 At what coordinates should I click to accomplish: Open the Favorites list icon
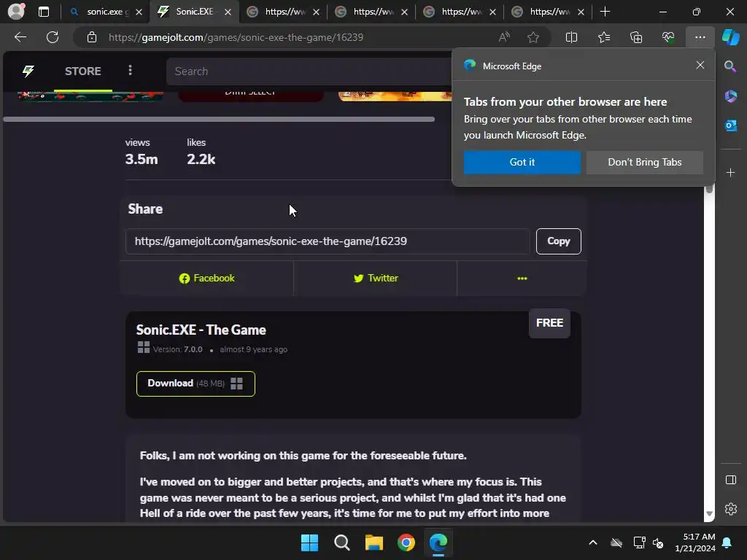click(x=603, y=37)
